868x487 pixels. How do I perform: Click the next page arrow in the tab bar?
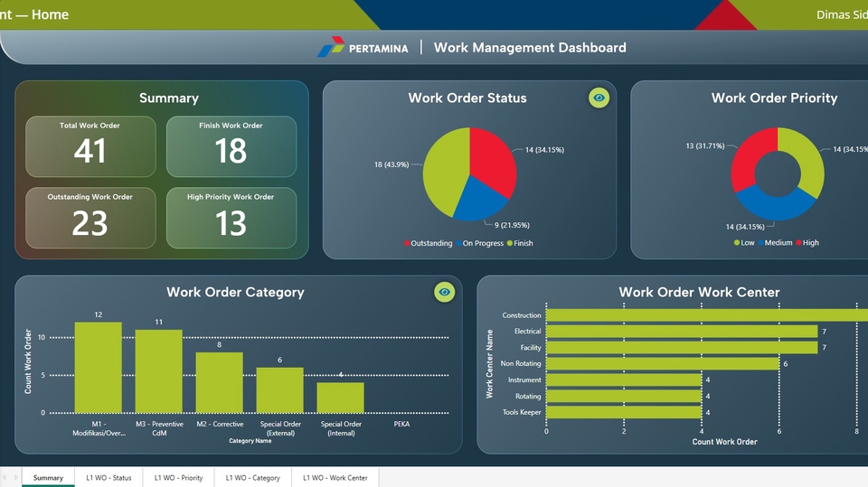pos(15,478)
